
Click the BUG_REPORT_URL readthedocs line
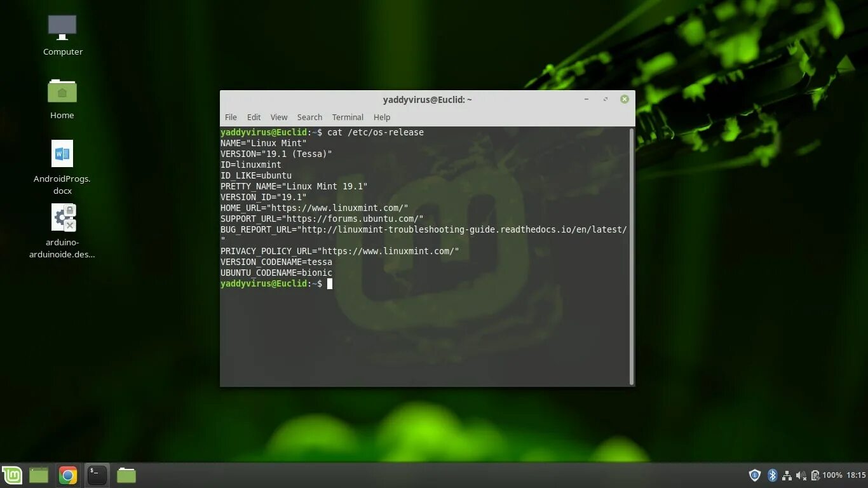point(424,229)
